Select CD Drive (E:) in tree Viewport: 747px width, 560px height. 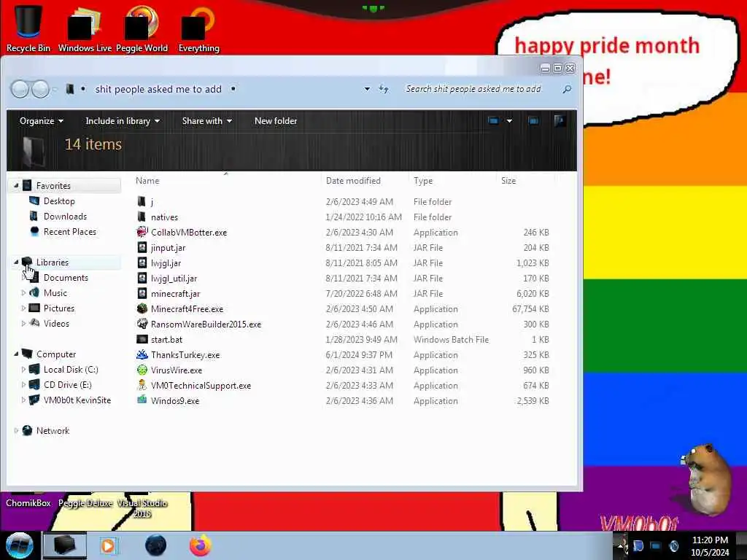tap(68, 385)
